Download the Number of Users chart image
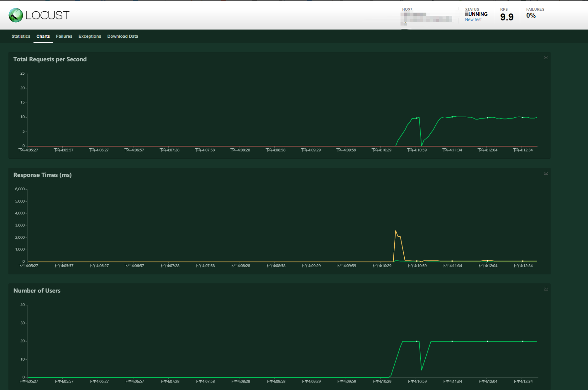 [x=546, y=289]
